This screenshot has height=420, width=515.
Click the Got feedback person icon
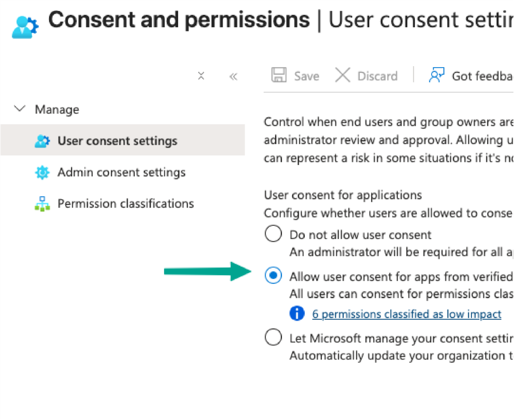(x=436, y=75)
